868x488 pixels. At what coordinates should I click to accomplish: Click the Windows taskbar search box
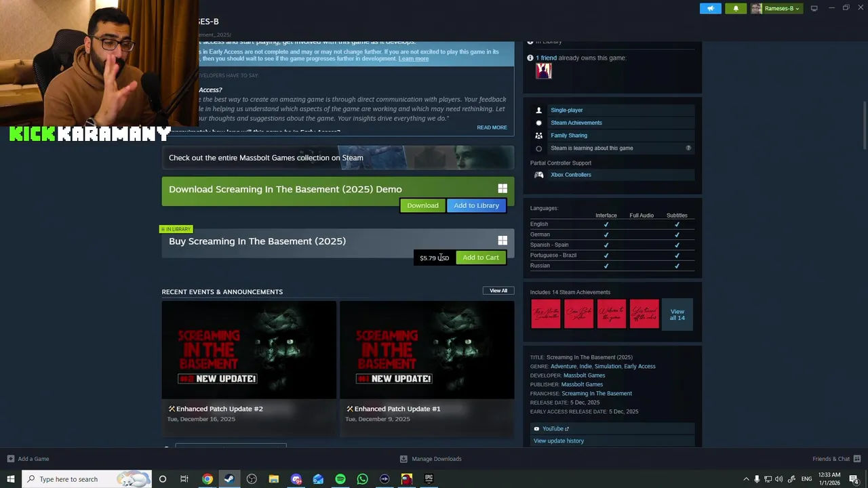click(x=88, y=479)
